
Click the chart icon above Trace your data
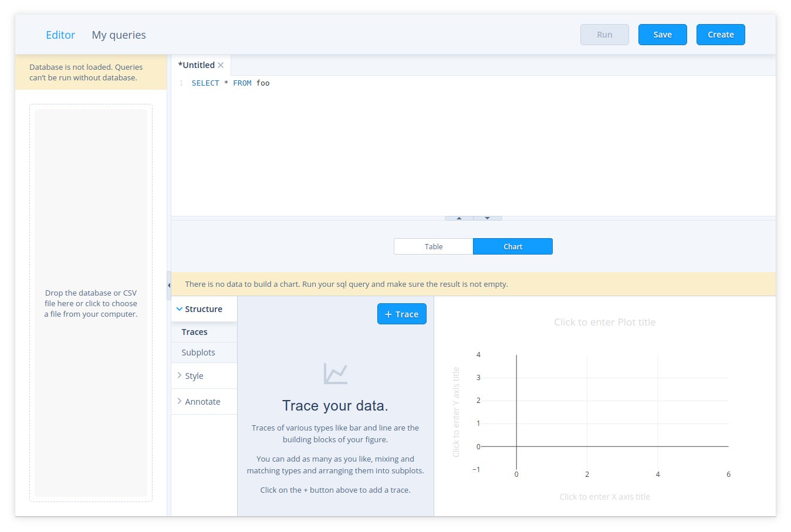coord(335,374)
